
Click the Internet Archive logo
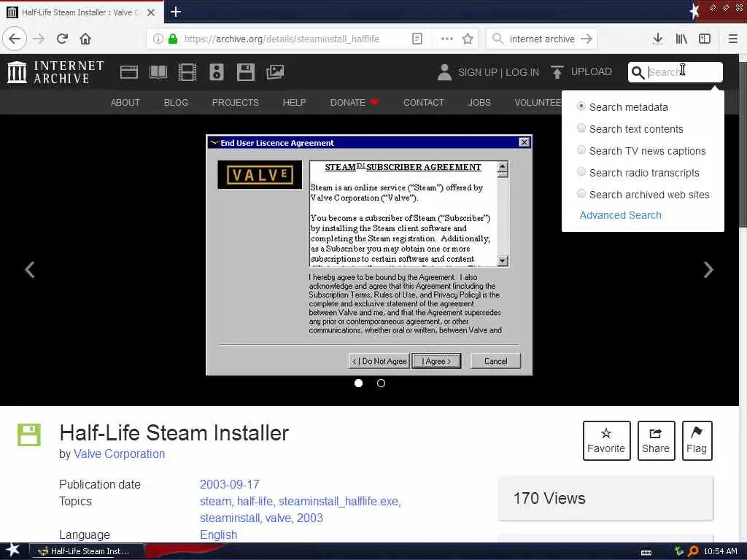coord(55,72)
